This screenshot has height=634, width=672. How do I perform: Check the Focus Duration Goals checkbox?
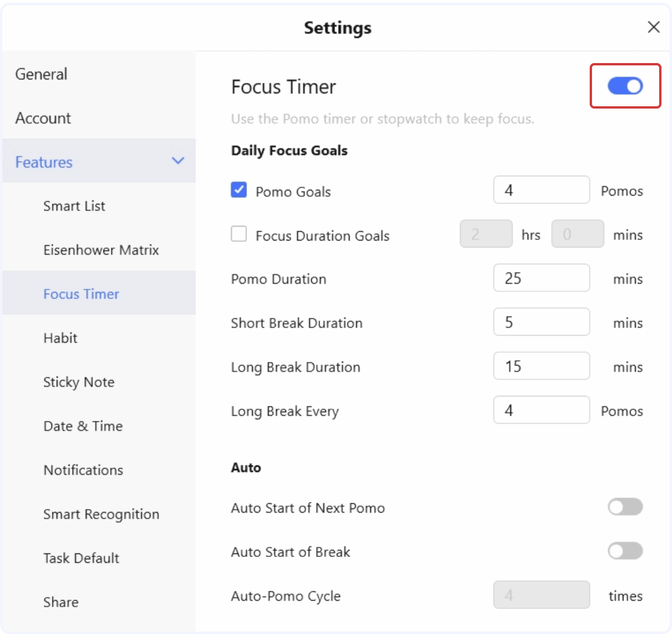pyautogui.click(x=239, y=235)
